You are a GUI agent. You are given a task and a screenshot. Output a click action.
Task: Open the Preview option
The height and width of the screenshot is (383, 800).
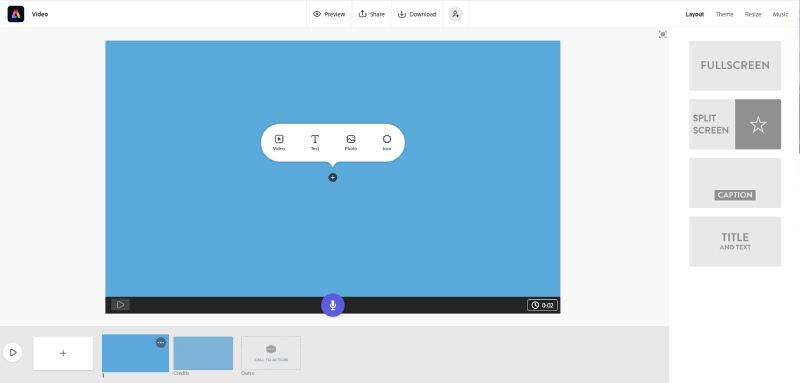click(329, 14)
